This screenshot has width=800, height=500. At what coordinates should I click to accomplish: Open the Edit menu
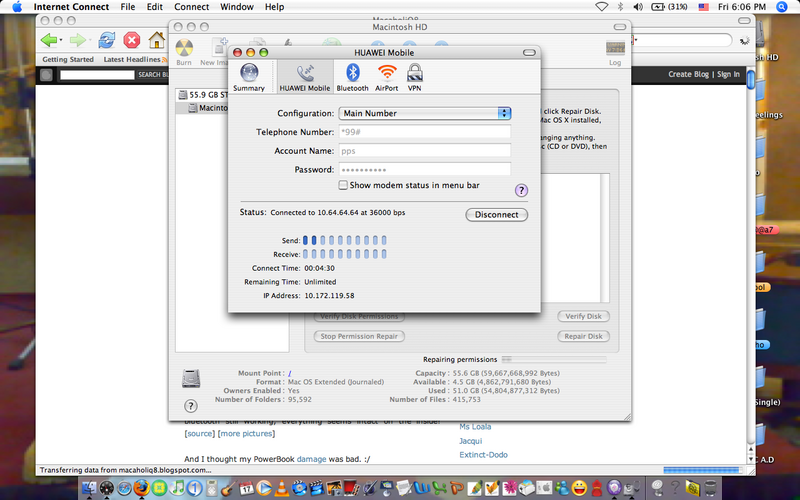[x=155, y=7]
